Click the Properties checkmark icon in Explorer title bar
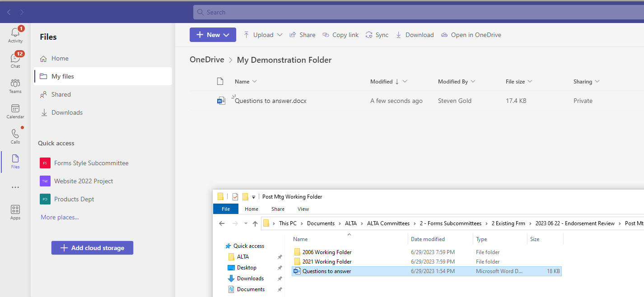The width and height of the screenshot is (644, 297). 235,197
